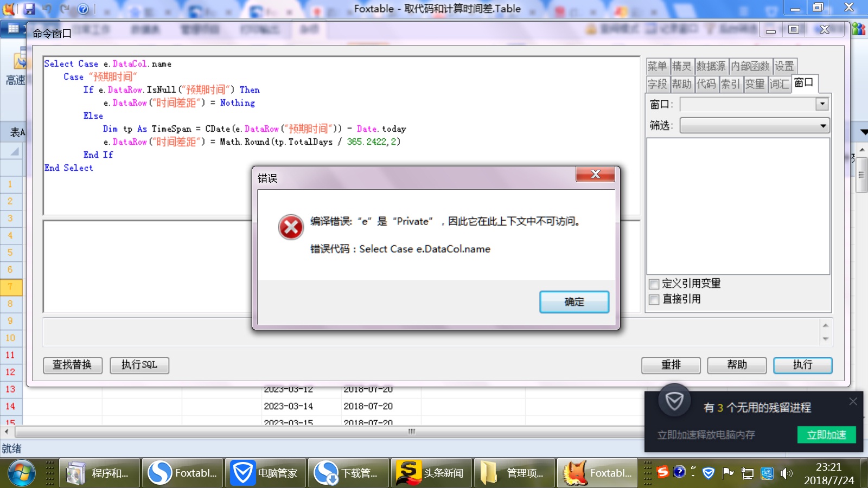Viewport: 868px width, 488px height.
Task: Switch to the Sogou browser Foxtabl... taskbar item
Action: [182, 473]
